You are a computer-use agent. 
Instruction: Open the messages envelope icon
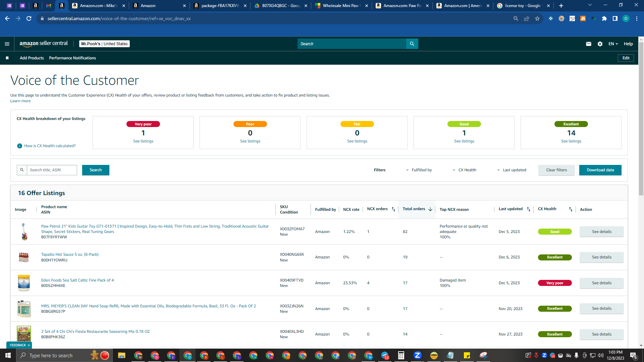pyautogui.click(x=589, y=44)
